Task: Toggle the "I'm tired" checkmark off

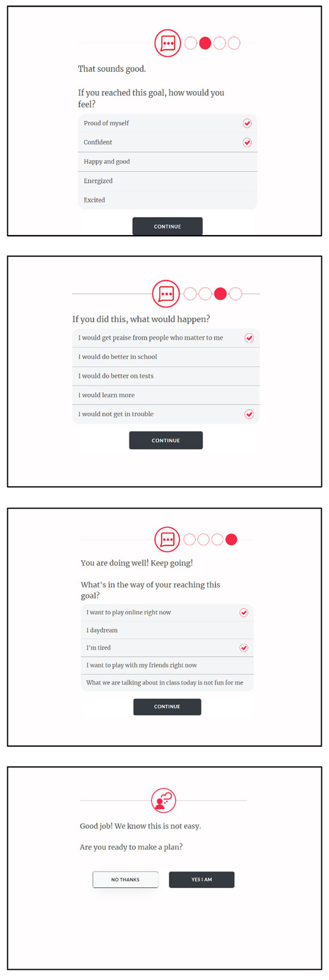Action: (243, 648)
